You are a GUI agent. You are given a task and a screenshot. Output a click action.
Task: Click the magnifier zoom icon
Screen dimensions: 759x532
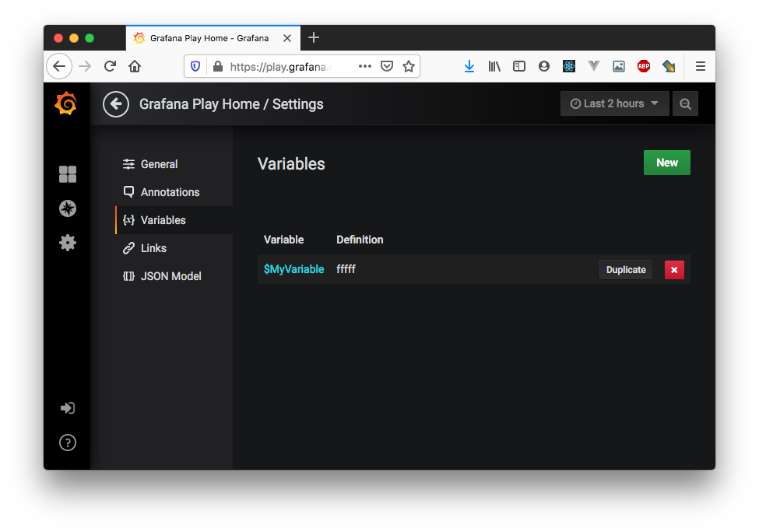pos(685,103)
